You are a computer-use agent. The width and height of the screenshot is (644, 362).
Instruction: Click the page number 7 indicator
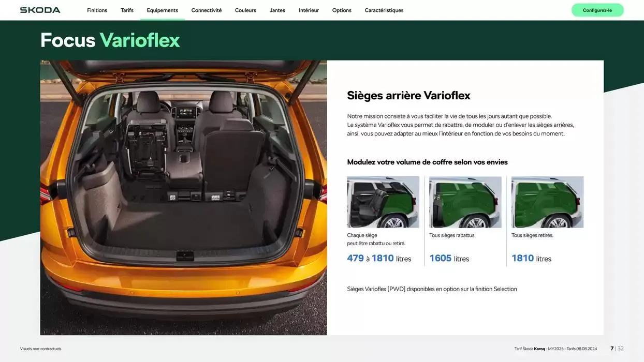[612, 349]
